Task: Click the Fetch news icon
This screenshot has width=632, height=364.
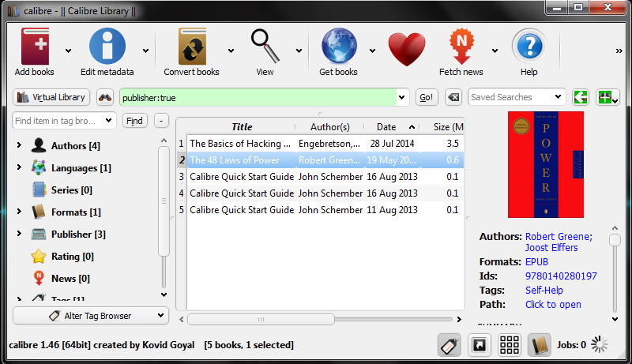Action: (x=462, y=47)
